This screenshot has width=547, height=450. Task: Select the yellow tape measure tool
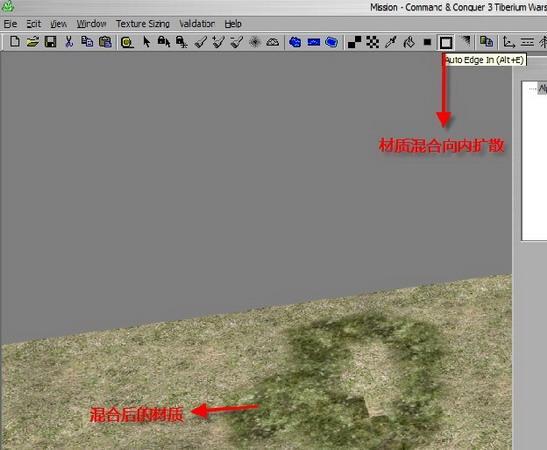127,42
